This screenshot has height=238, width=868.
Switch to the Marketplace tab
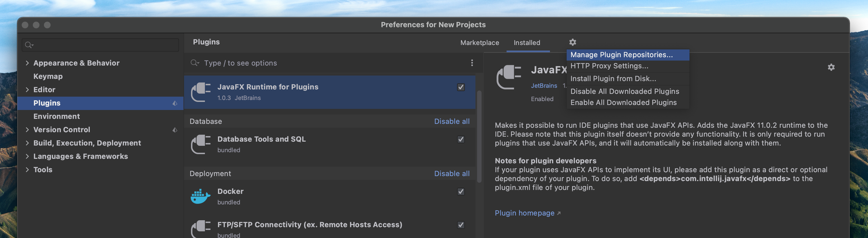480,43
